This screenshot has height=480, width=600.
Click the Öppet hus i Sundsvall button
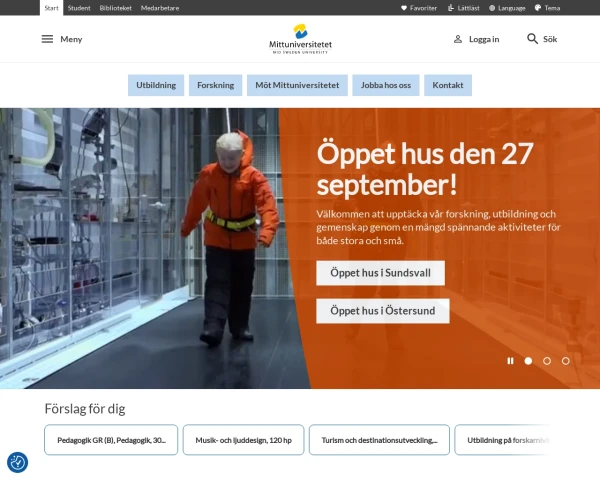click(380, 273)
